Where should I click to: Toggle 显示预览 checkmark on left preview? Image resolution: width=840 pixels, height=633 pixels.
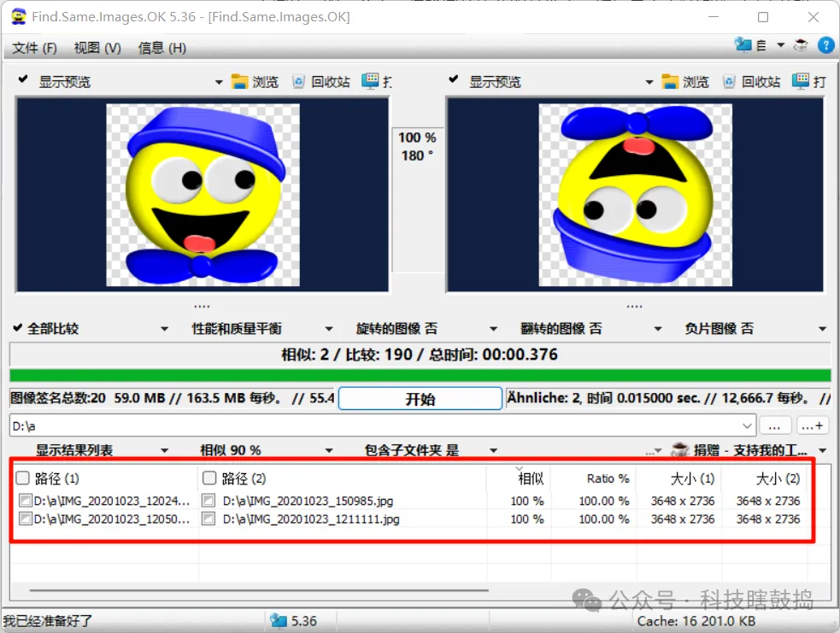[23, 79]
